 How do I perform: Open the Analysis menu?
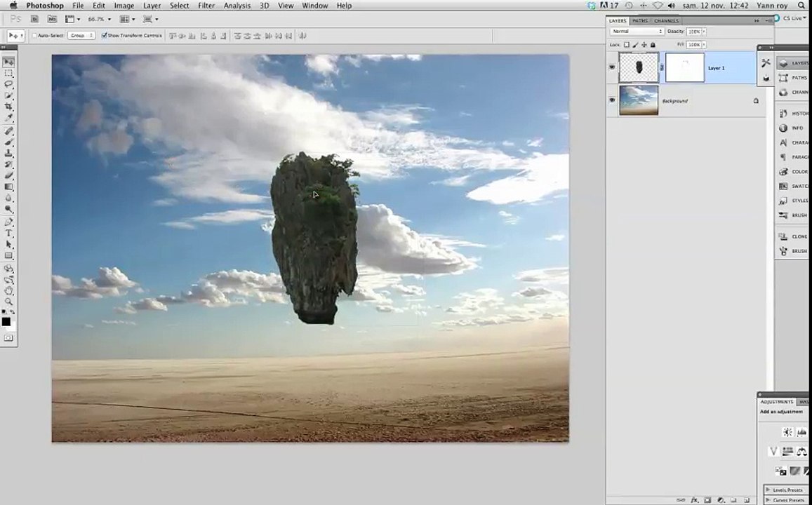pyautogui.click(x=237, y=6)
